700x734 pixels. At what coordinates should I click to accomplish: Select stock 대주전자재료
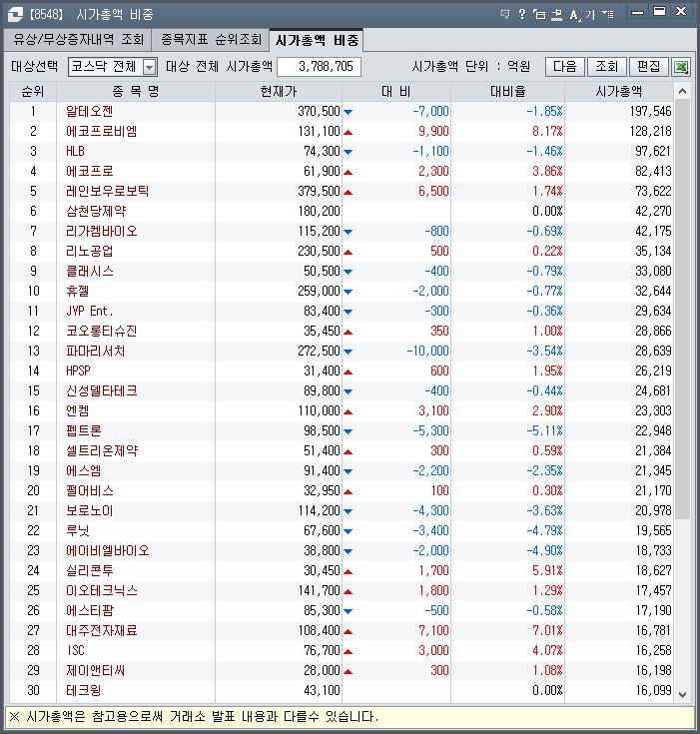[102, 630]
